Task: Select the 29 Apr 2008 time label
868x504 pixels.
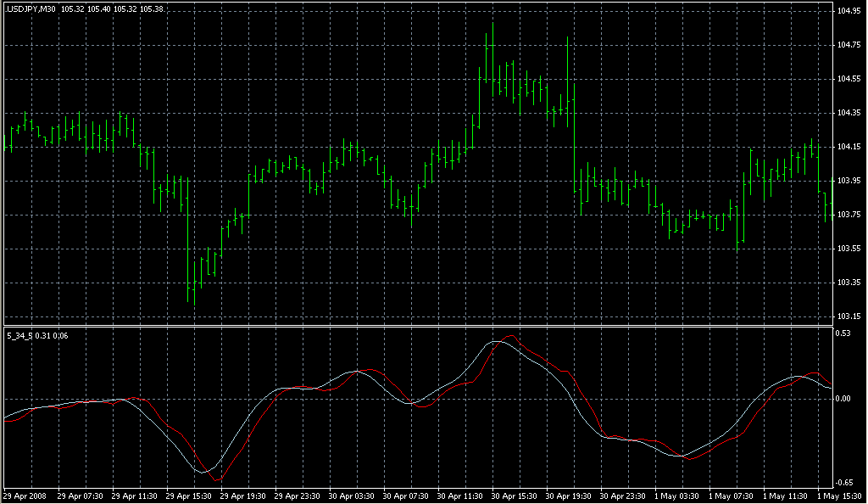Action: [24, 495]
